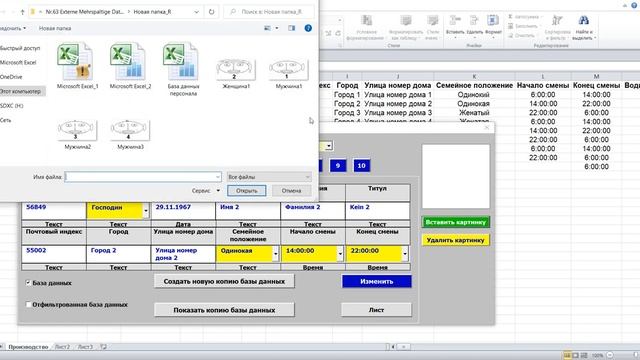
Task: Open the file type filter Все файлы dropdown
Action: (269, 177)
